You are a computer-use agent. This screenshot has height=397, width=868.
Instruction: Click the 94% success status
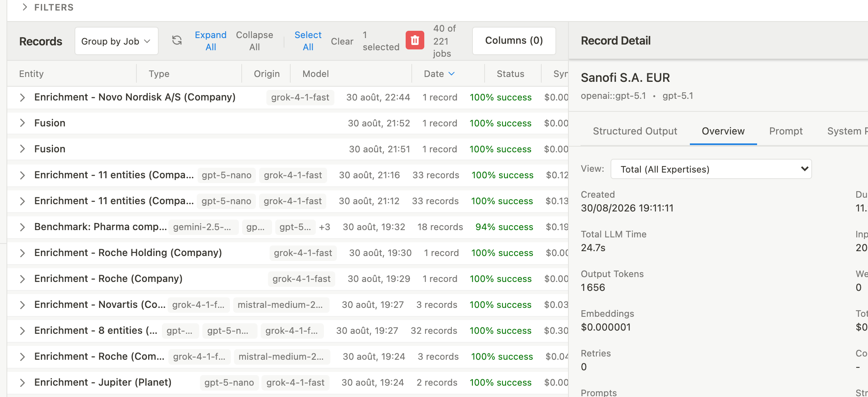504,227
